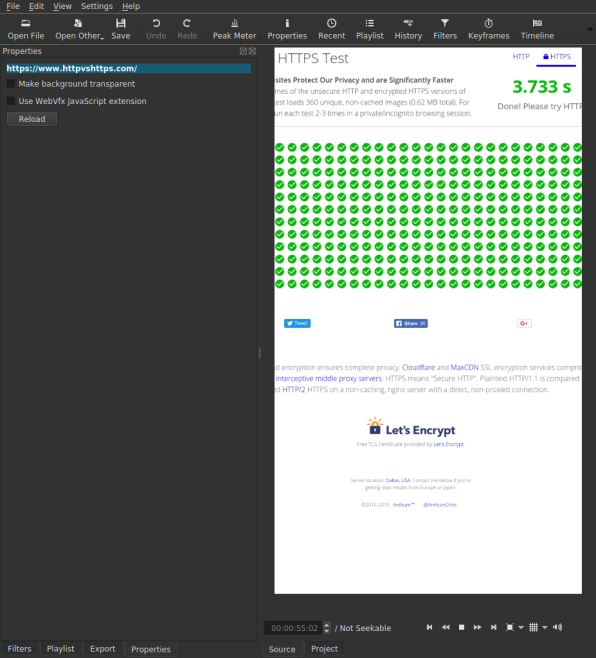Viewport: 596px width, 658px height.
Task: Expand the grid display dropdown arrow
Action: click(545, 627)
